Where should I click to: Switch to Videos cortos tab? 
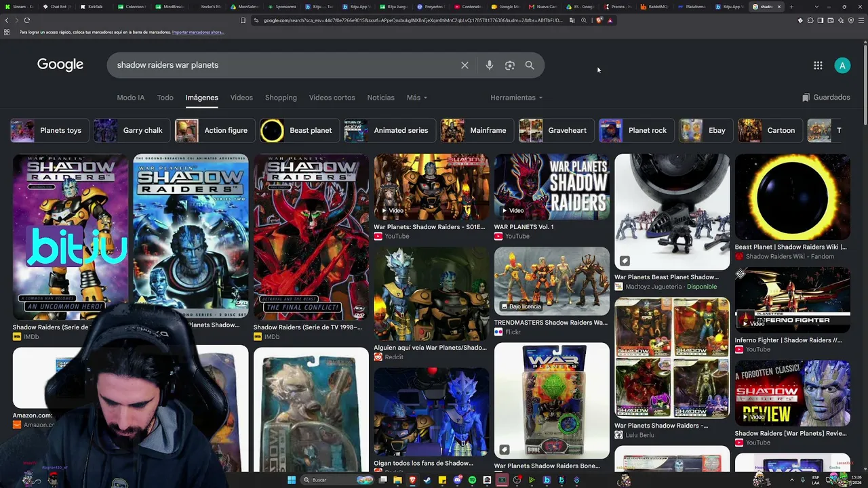pos(332,98)
